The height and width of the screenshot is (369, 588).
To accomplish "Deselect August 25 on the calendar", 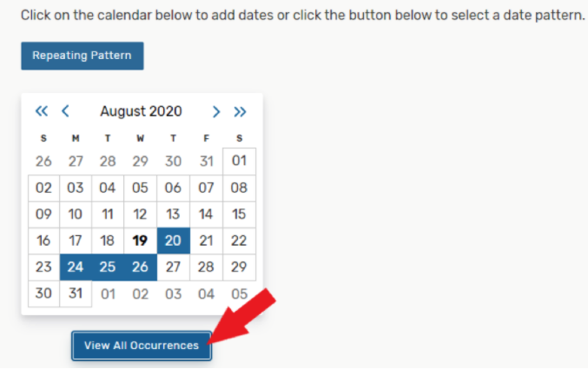I will [108, 267].
